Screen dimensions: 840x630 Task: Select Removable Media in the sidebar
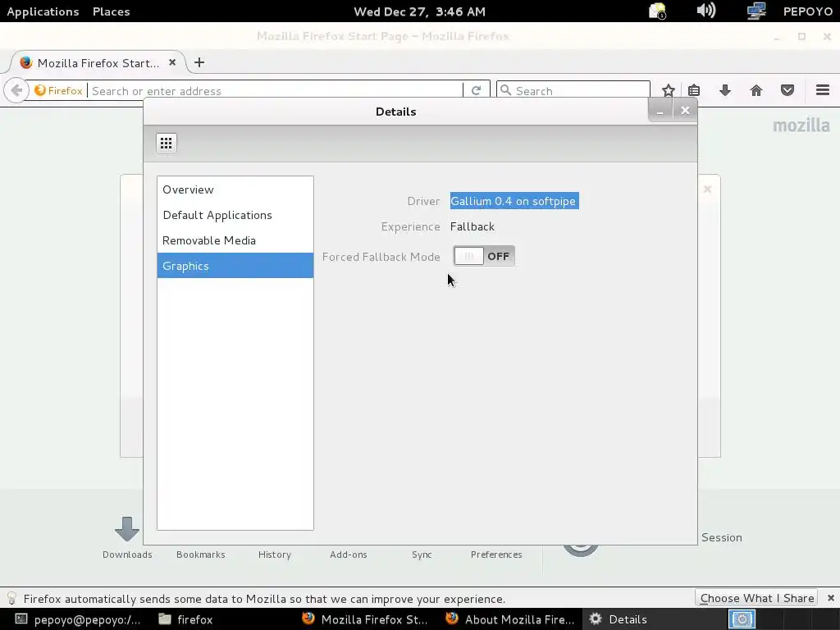(x=235, y=240)
